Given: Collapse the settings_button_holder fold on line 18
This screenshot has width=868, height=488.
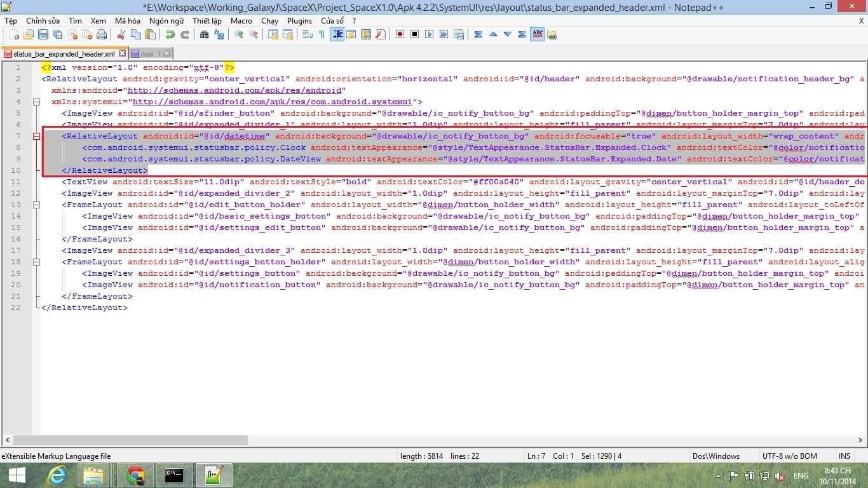Looking at the screenshot, I should click(36, 262).
